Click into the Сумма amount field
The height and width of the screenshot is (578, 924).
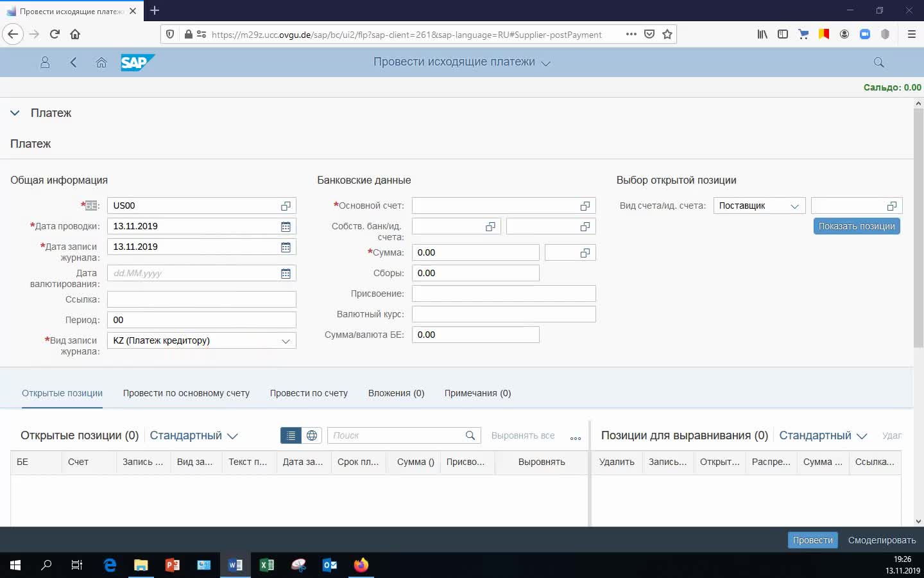click(x=475, y=252)
